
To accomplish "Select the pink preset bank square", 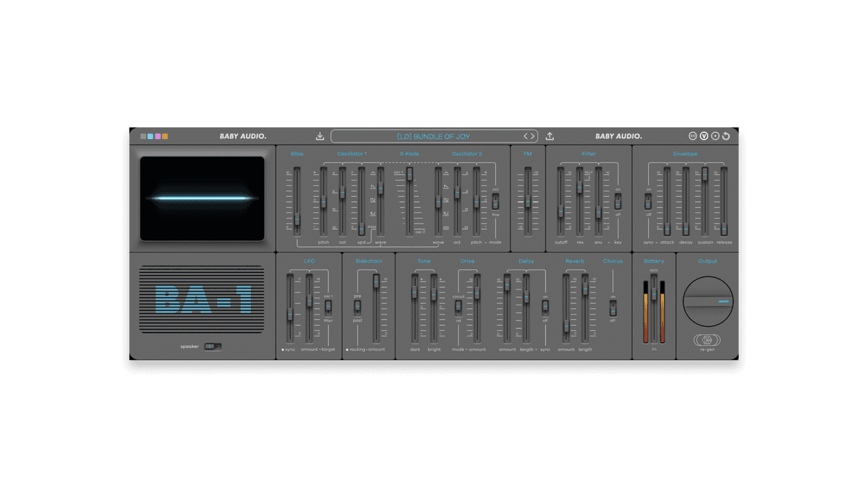I will click(157, 136).
